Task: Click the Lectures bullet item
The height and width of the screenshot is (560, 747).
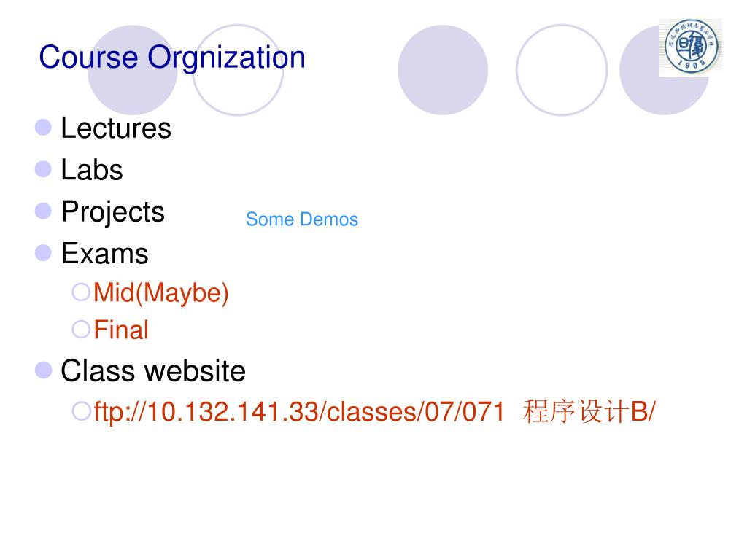Action: [116, 128]
